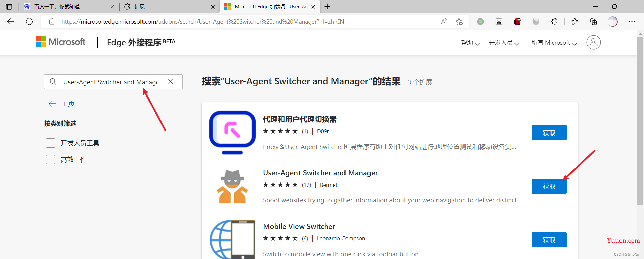The image size is (644, 259).
Task: Open Edge 外接程序 home link
Action: [141, 42]
